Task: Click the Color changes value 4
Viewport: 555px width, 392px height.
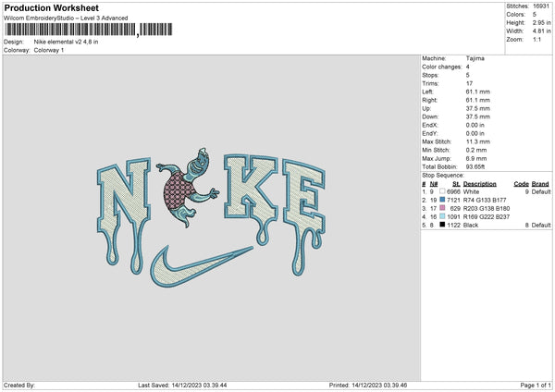Action: 467,67
